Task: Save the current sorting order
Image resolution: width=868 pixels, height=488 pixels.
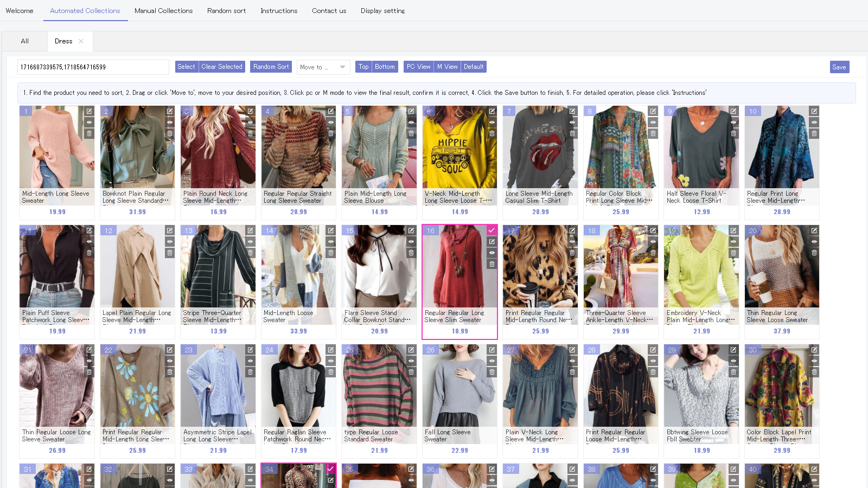Action: 839,67
